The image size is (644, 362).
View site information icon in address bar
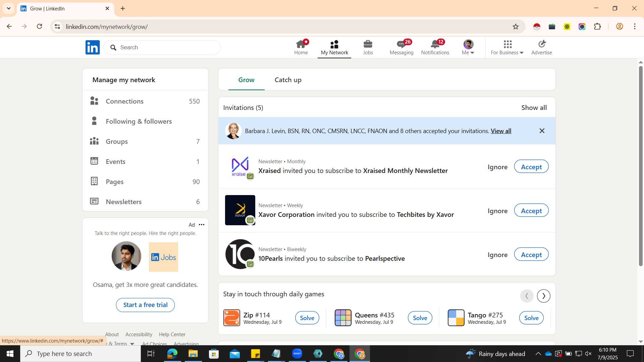[x=57, y=26]
